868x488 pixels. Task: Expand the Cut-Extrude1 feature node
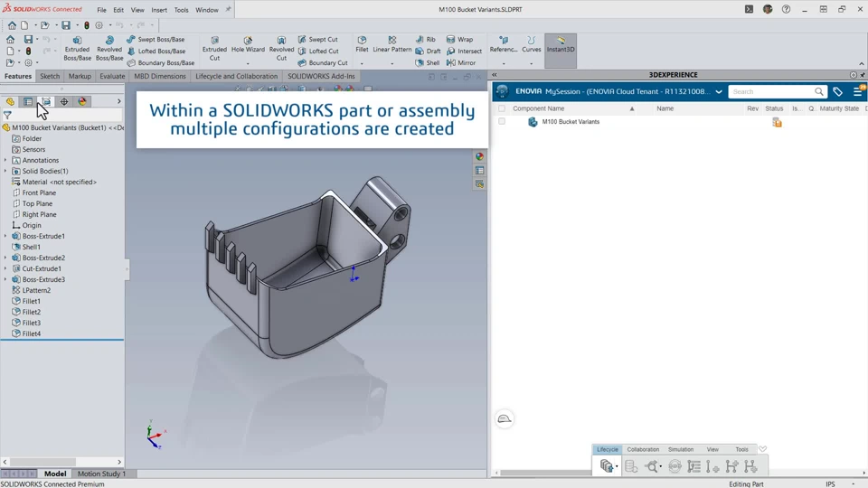(5, 268)
